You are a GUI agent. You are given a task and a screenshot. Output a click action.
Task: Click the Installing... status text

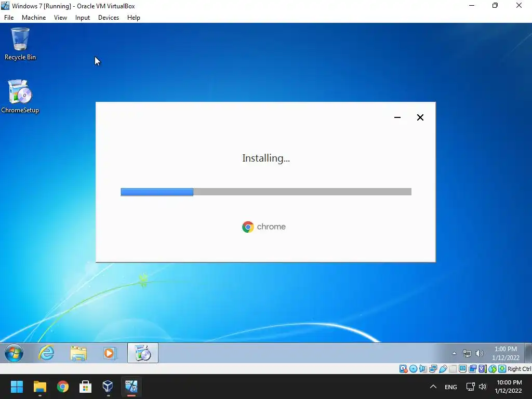266,158
